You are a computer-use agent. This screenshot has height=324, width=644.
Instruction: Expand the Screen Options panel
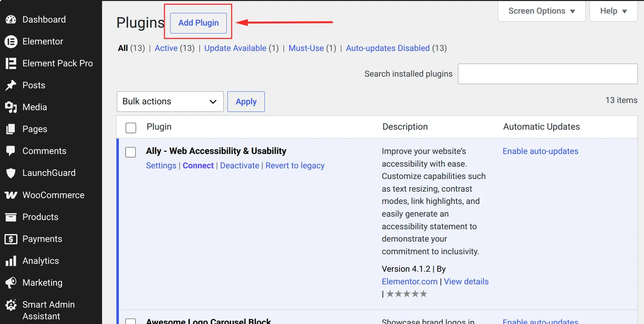[542, 11]
